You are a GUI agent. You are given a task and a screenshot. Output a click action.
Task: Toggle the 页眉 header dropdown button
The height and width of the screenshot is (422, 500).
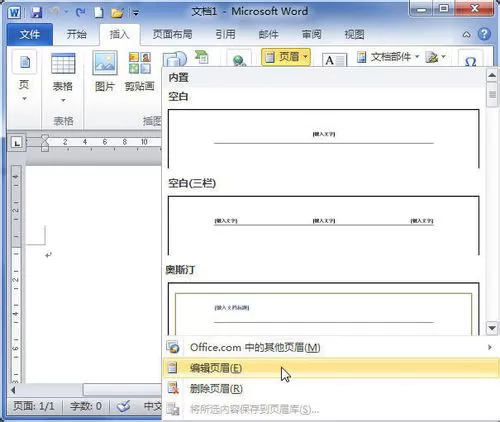click(x=286, y=57)
